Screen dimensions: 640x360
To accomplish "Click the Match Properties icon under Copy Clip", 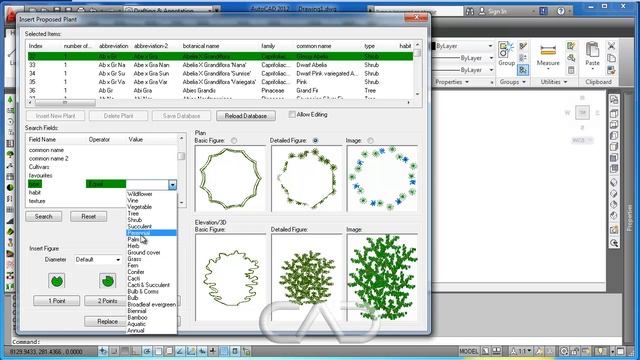I will (x=611, y=70).
